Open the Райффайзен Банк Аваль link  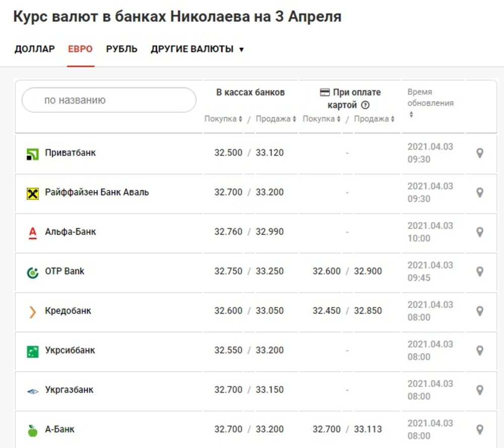97,192
